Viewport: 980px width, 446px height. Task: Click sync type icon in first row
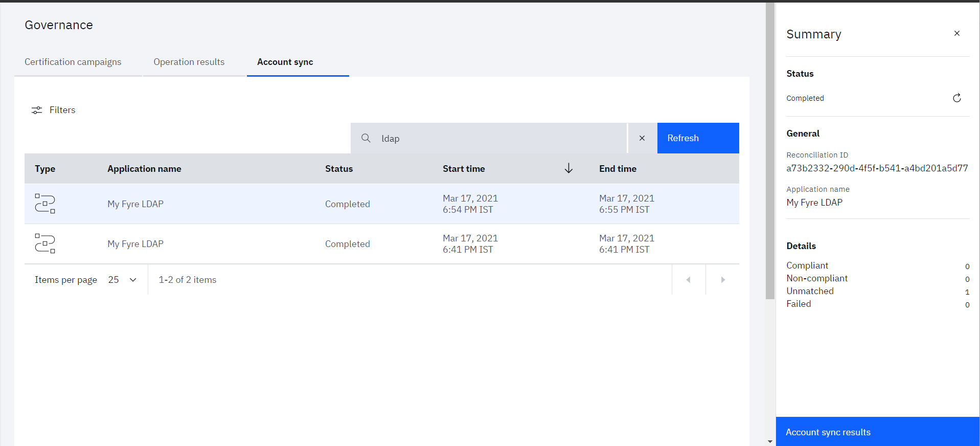point(45,204)
